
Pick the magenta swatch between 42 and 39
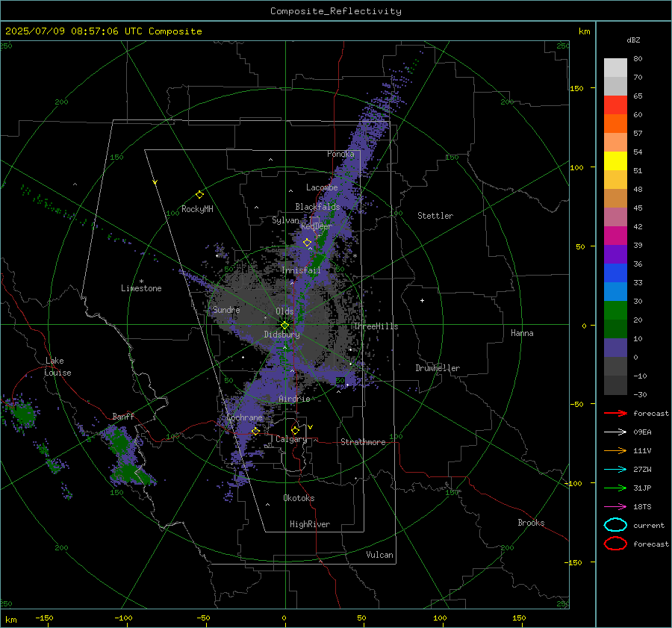point(615,235)
